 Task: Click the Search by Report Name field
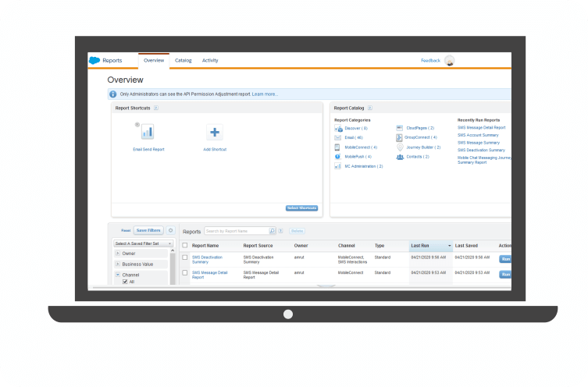(236, 231)
